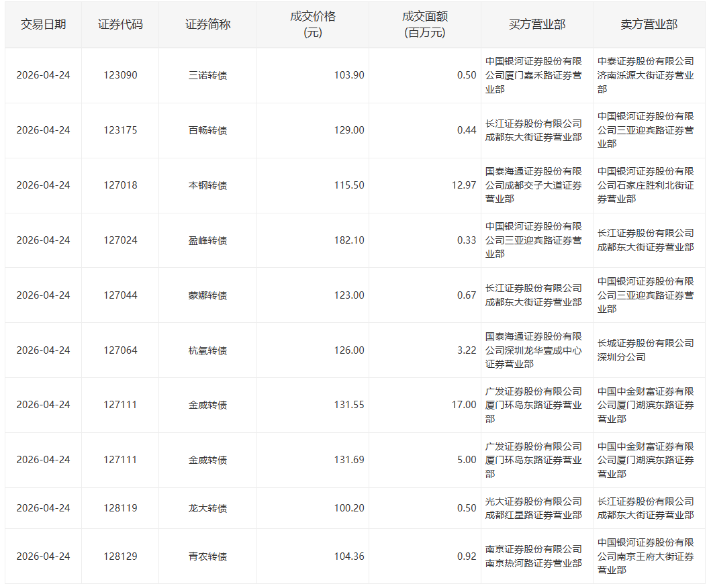Click the 131.69 price for 金威转债
This screenshot has height=588, width=709.
[349, 460]
